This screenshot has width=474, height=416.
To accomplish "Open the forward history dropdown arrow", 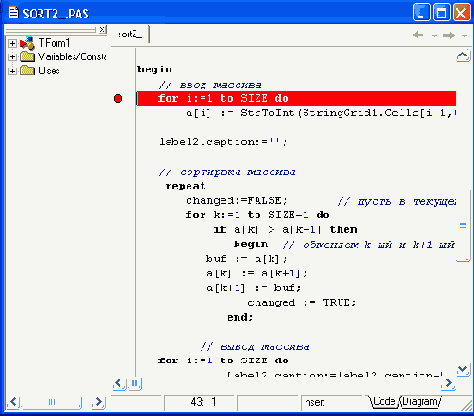I will 464,35.
